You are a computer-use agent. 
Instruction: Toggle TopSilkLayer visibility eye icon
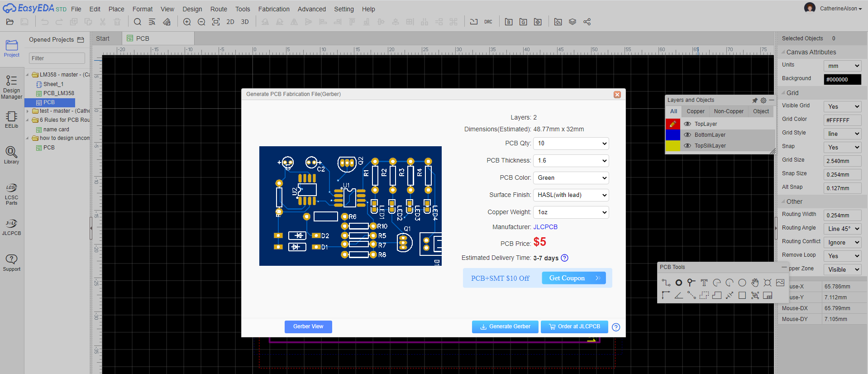coord(687,146)
